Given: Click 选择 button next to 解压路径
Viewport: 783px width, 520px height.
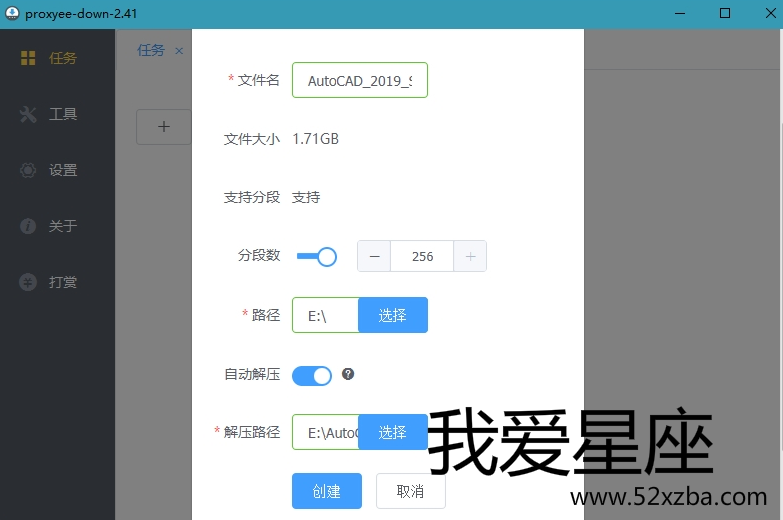Looking at the screenshot, I should click(x=392, y=432).
